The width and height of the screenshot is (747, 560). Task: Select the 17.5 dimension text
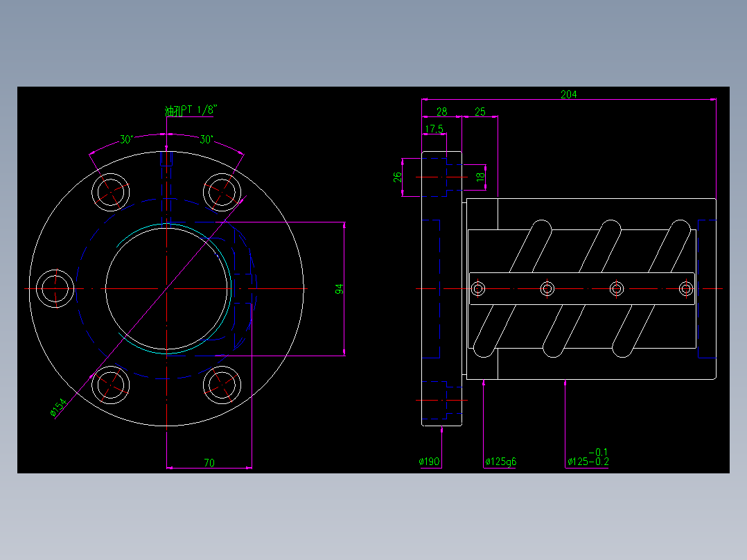pyautogui.click(x=434, y=129)
